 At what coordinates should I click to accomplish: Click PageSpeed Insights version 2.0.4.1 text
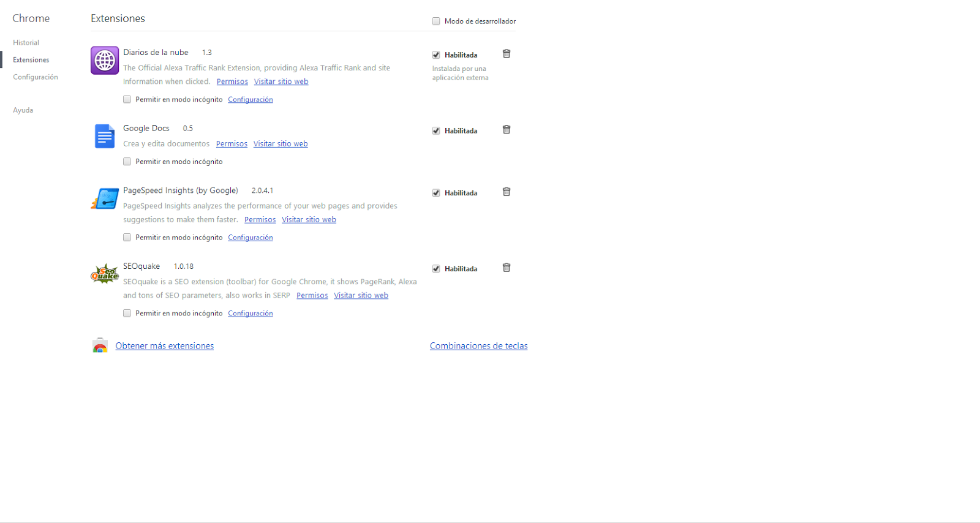pyautogui.click(x=262, y=190)
